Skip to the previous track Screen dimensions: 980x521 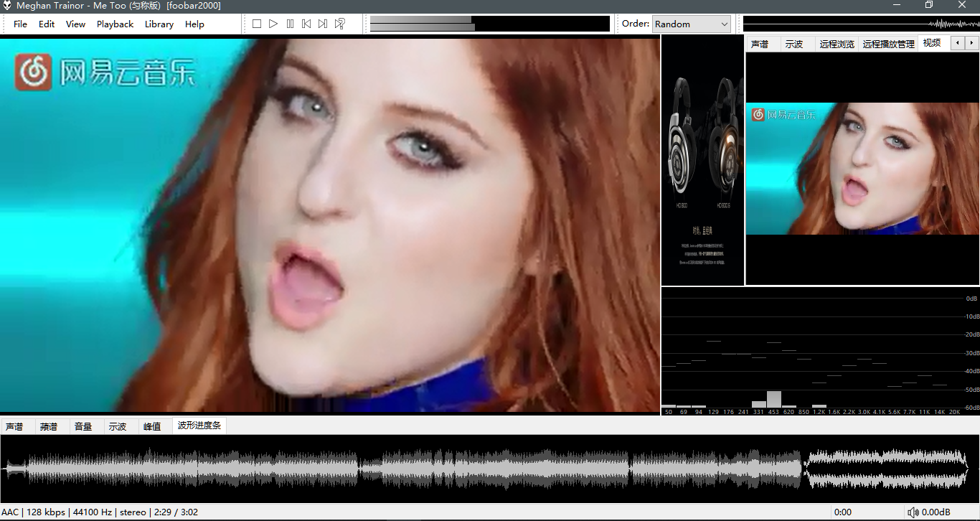[306, 24]
